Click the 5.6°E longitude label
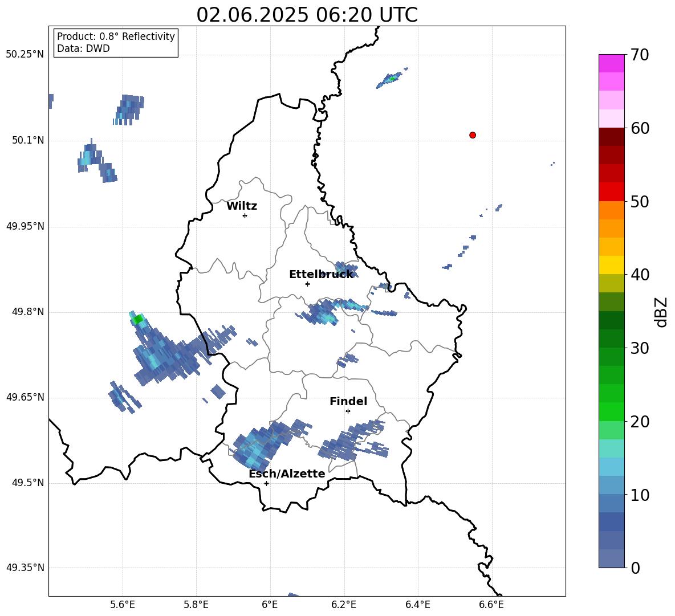Screen dimensions: 675x616 [123, 605]
